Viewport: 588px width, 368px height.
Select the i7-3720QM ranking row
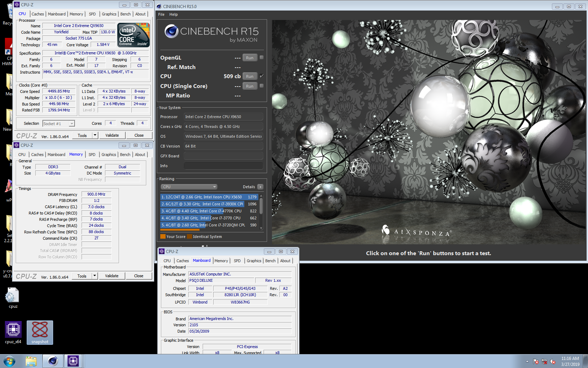pos(209,225)
